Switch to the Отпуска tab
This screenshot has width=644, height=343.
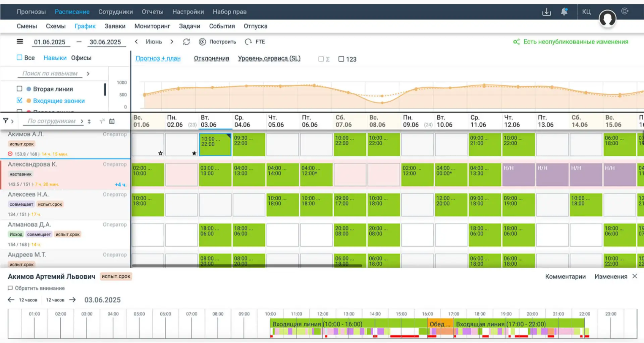point(256,26)
